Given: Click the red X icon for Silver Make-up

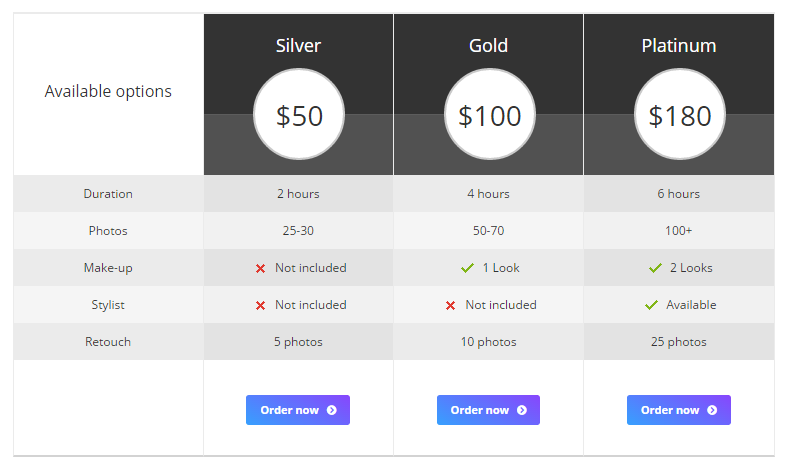Looking at the screenshot, I should pyautogui.click(x=260, y=268).
